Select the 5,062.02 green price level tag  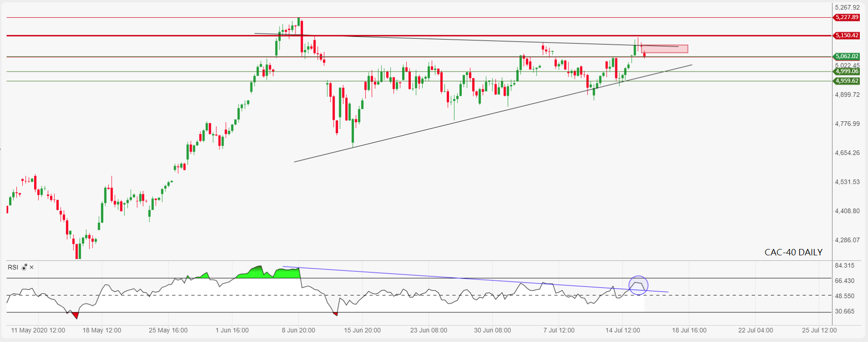pos(847,57)
